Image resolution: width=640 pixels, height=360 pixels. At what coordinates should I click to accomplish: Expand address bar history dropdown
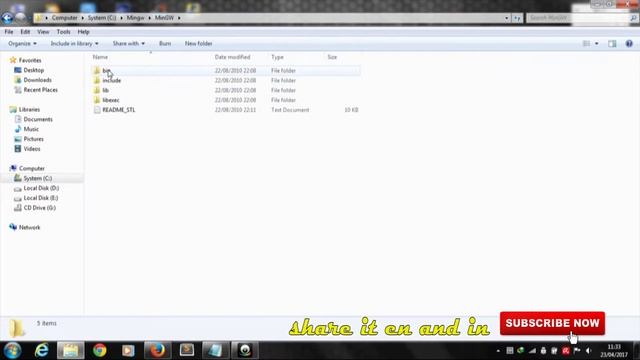[x=507, y=18]
